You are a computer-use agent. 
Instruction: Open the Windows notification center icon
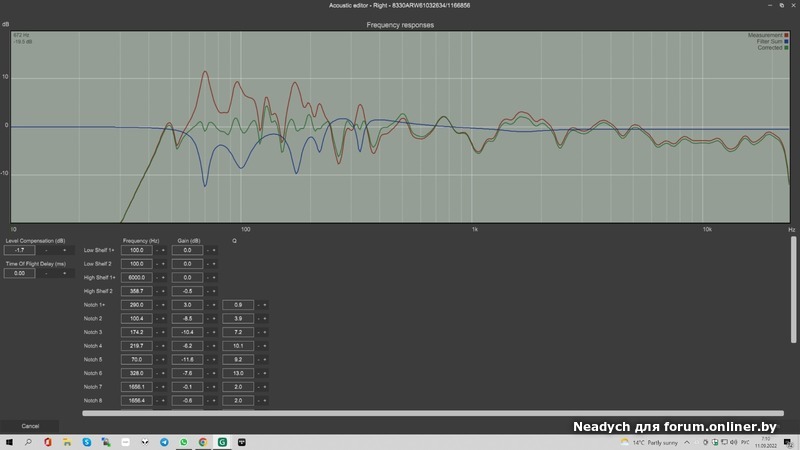tap(788, 442)
